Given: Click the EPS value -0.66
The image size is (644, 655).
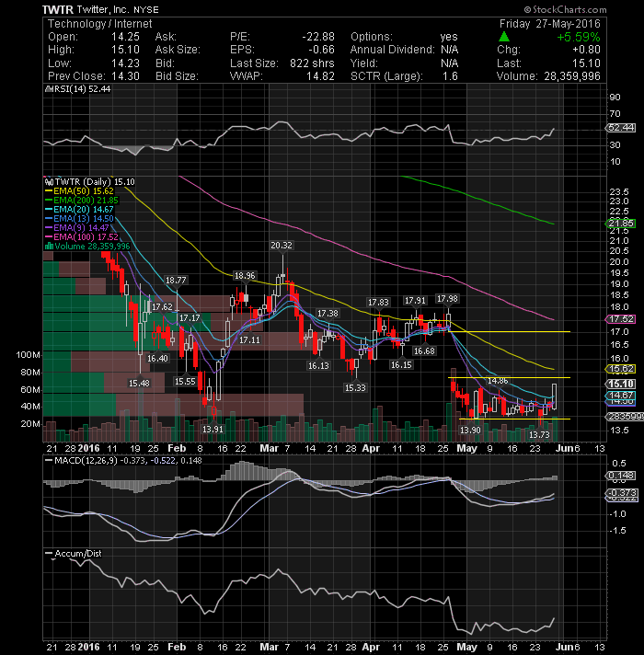Looking at the screenshot, I should 321,50.
